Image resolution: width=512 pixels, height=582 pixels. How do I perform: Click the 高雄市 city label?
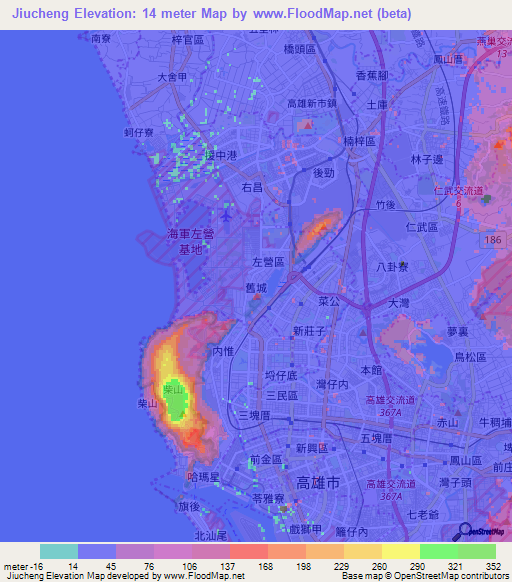318,483
